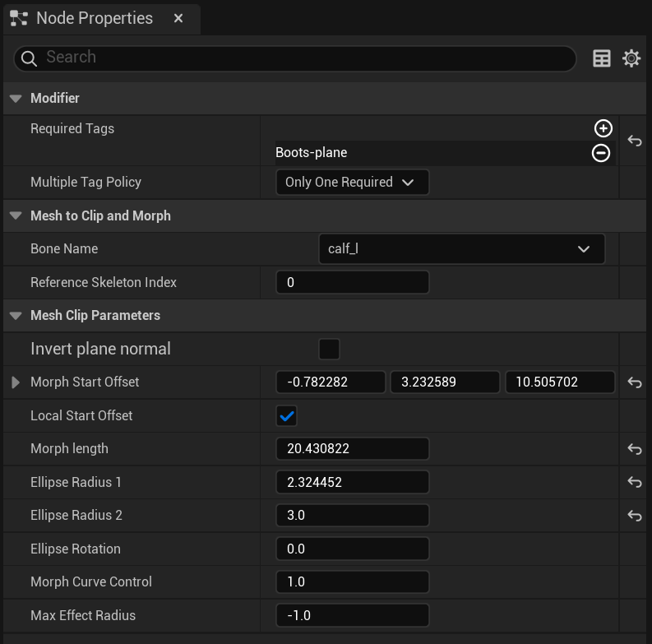Screen dimensions: 652x644
Task: Reset Morph length to default value
Action: coord(635,448)
